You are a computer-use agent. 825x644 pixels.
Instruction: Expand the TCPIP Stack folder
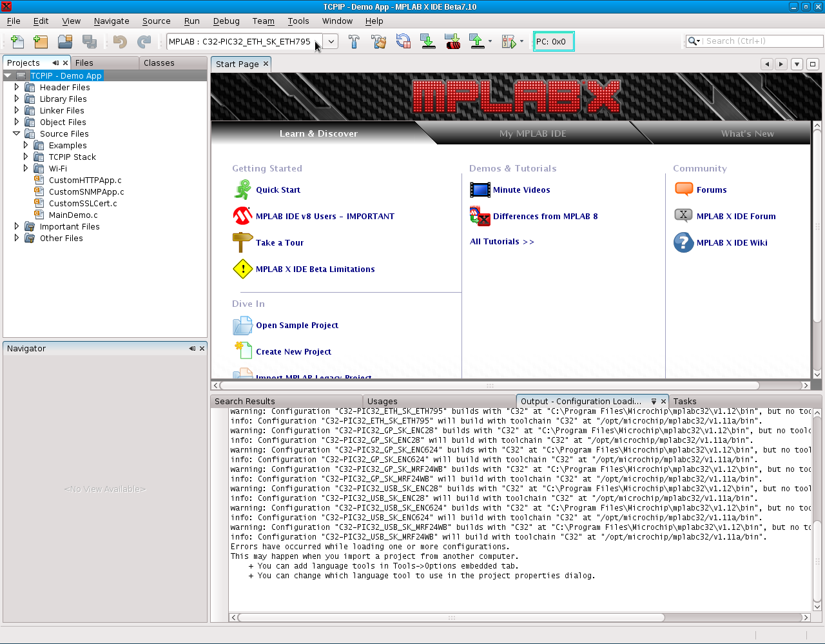coord(26,157)
